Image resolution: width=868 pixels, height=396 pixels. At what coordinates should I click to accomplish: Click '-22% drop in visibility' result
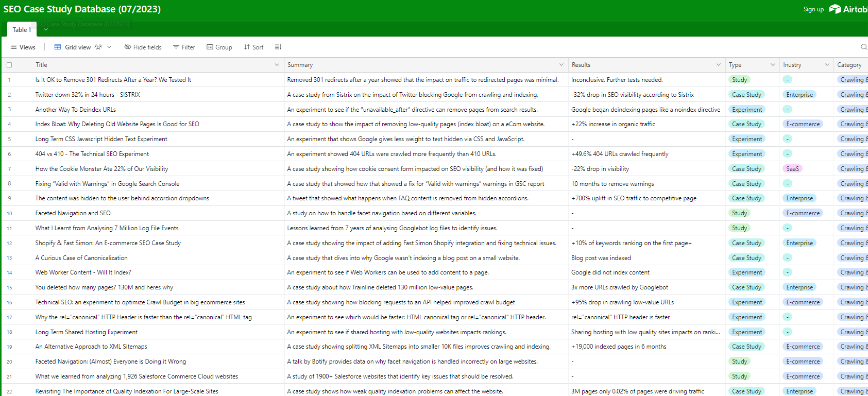600,169
